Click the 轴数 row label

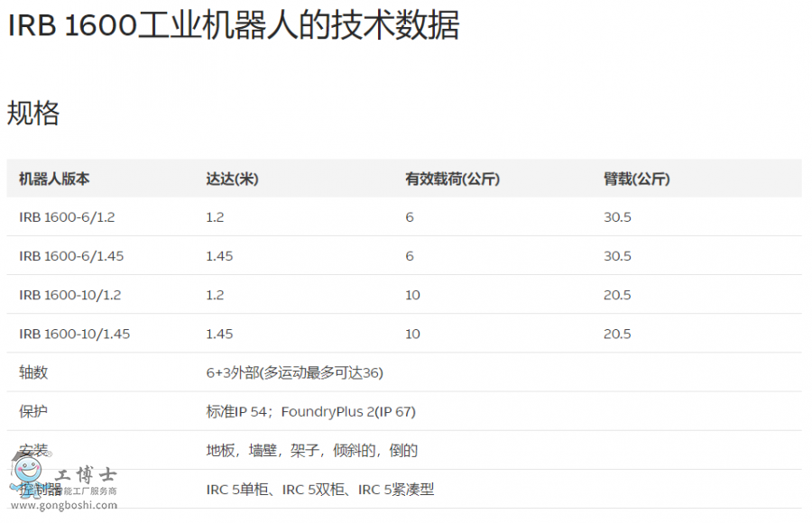click(33, 372)
